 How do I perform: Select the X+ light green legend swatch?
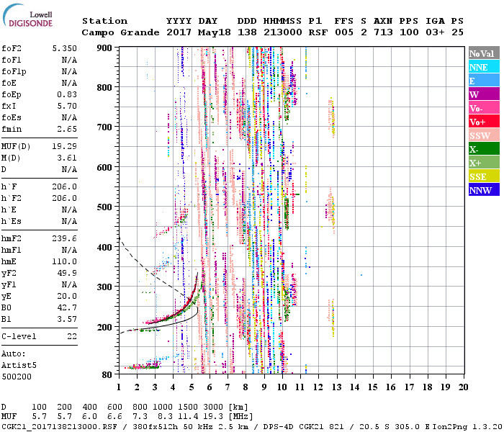tap(484, 163)
